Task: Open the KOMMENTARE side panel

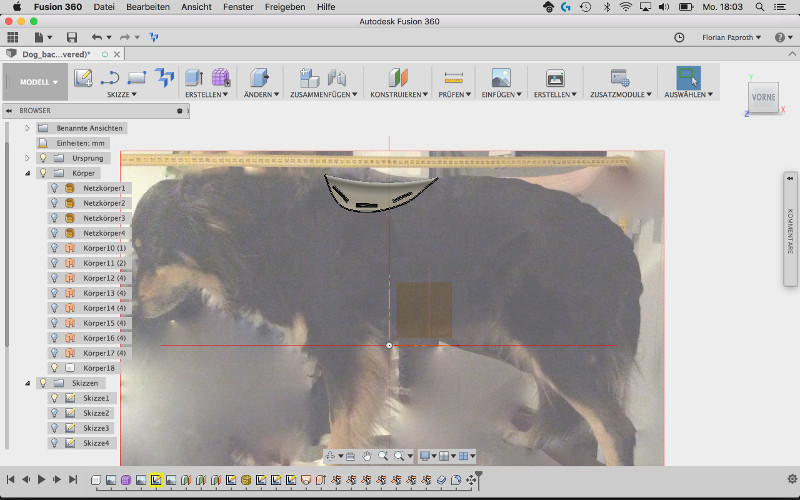Action: click(790, 232)
